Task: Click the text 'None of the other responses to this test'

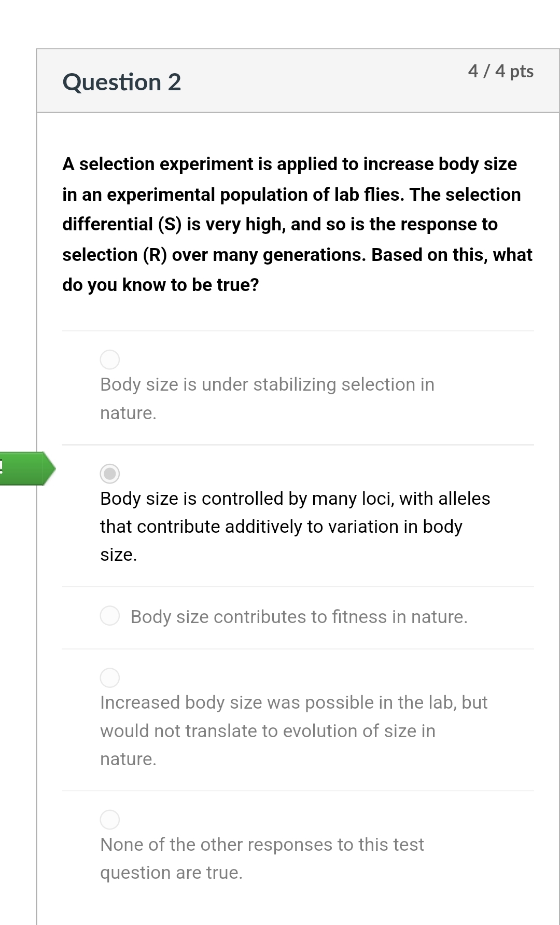Action: [262, 844]
